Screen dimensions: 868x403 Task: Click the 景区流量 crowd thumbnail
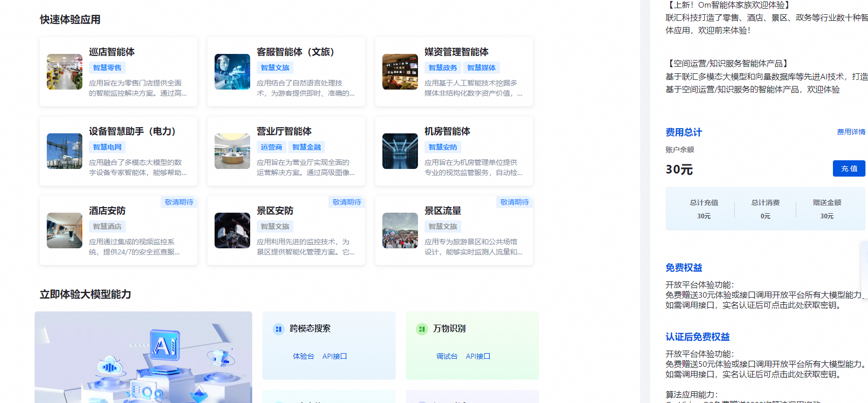point(400,231)
